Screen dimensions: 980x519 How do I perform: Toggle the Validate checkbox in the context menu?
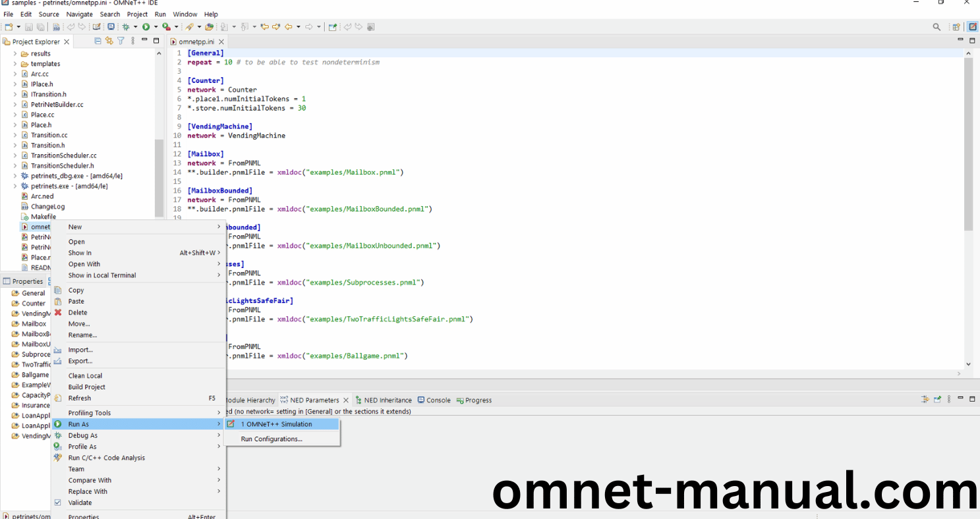click(x=58, y=503)
